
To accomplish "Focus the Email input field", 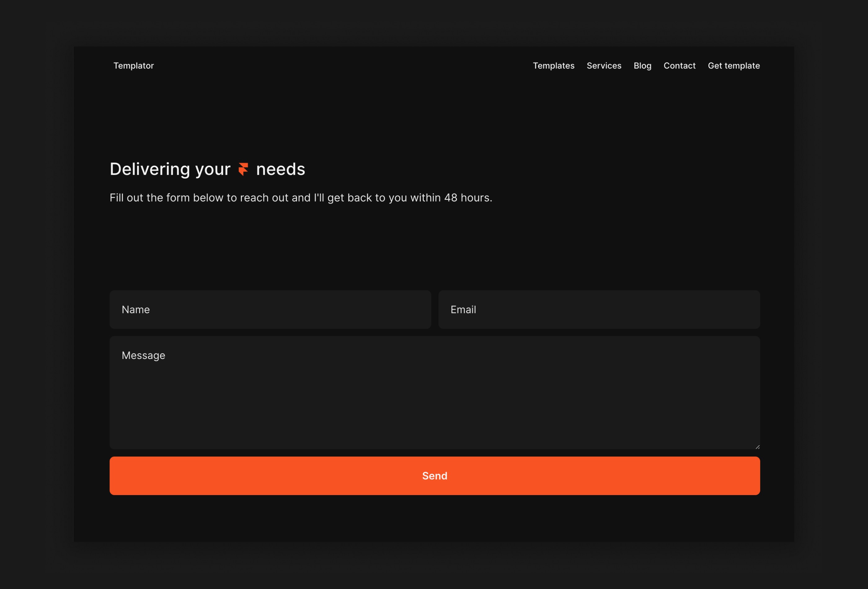I will (599, 310).
